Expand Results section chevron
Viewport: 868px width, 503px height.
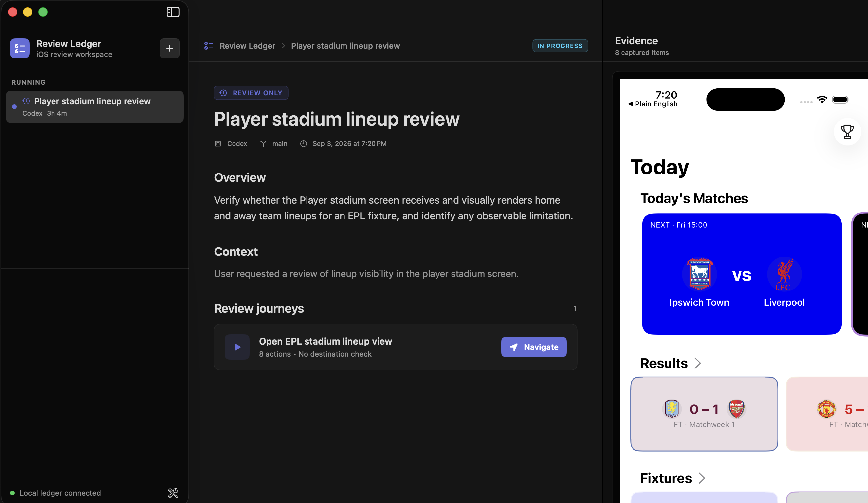tap(698, 364)
